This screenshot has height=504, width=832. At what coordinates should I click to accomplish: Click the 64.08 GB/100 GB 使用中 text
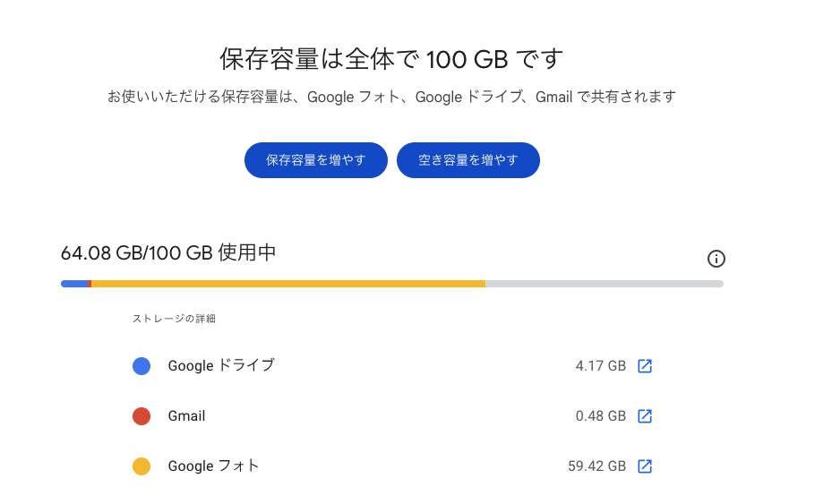click(x=168, y=253)
